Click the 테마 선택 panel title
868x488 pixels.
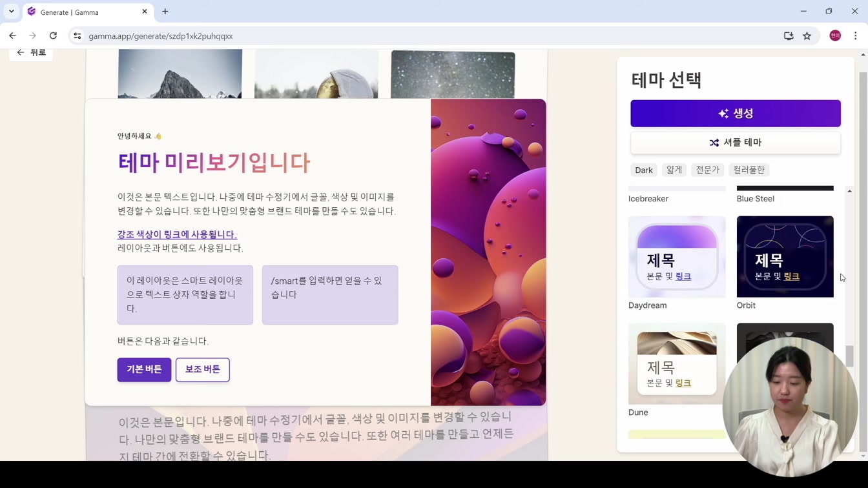[666, 80]
